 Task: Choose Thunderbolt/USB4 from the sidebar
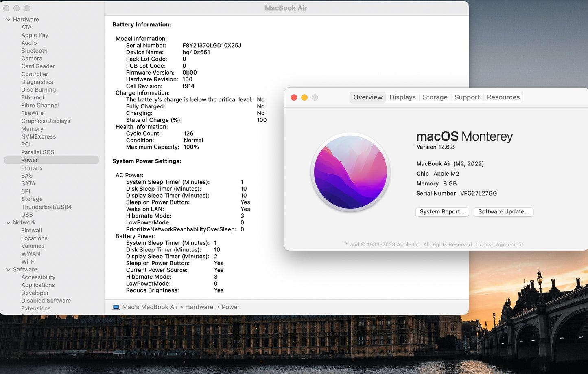coord(46,207)
